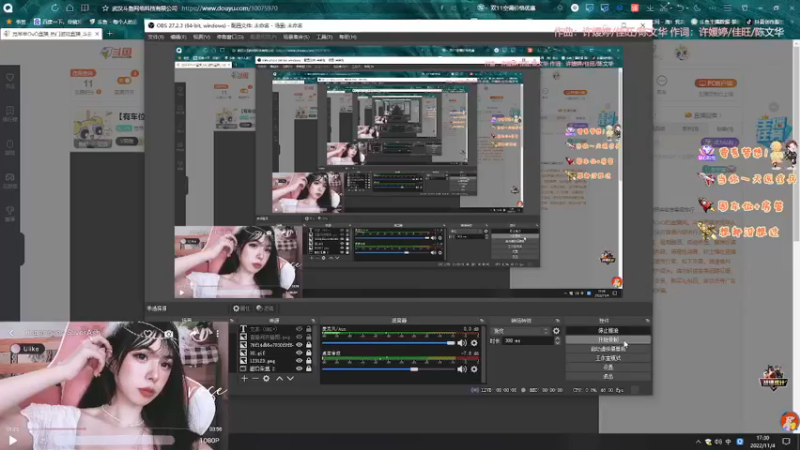
Task: Select the Douyu tab in the browser
Action: [51, 34]
